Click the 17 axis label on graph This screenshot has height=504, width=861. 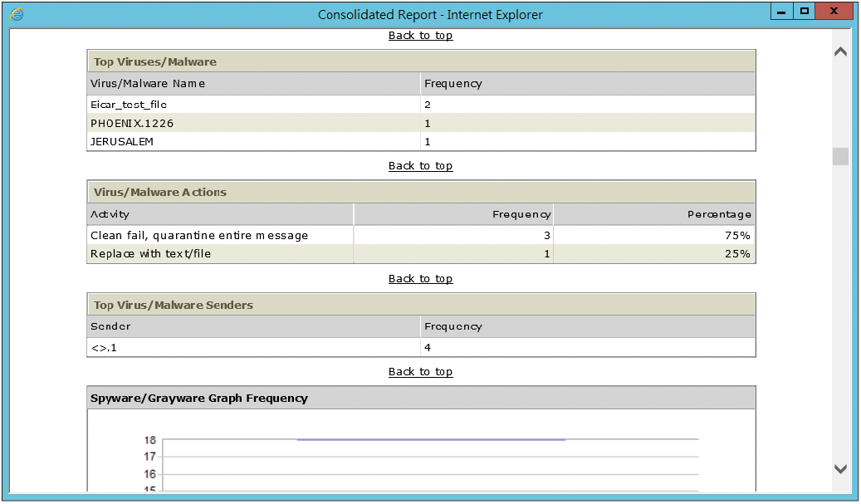pos(150,456)
